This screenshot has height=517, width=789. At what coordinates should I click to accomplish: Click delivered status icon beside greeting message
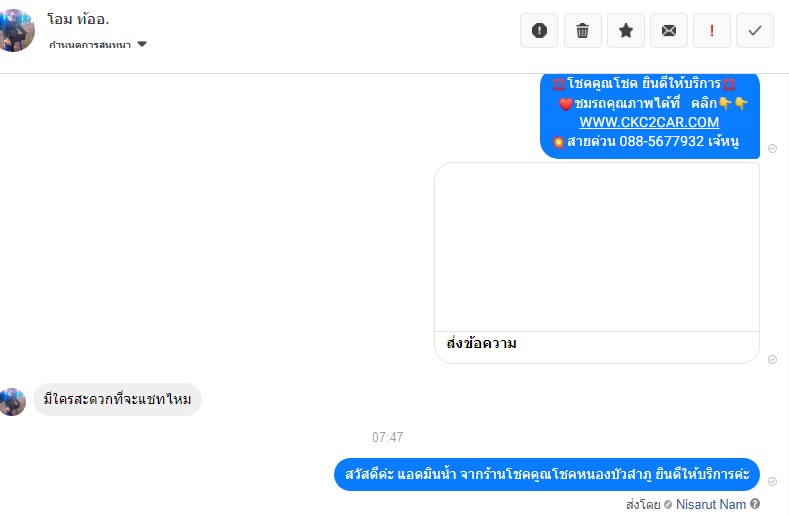772,482
